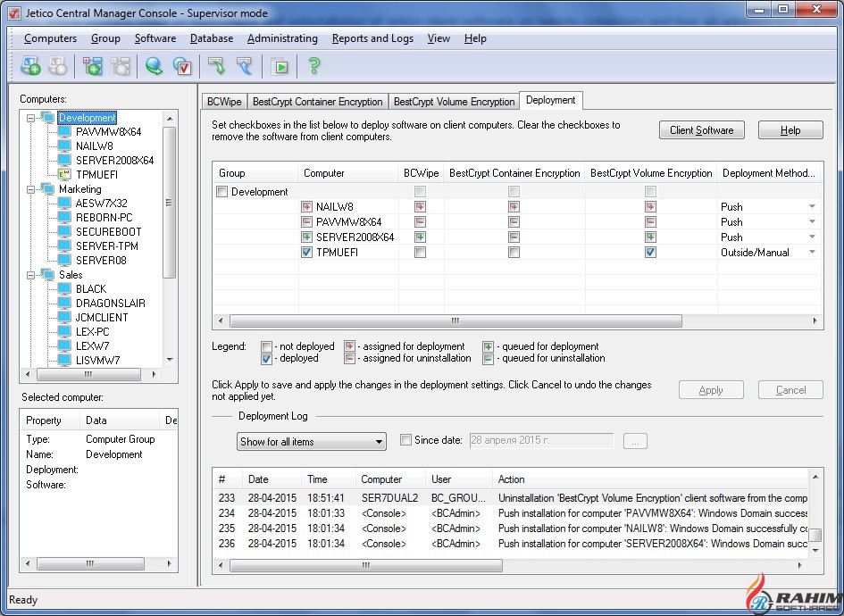Click the add computer toolbar icon
The width and height of the screenshot is (844, 616).
pos(30,66)
